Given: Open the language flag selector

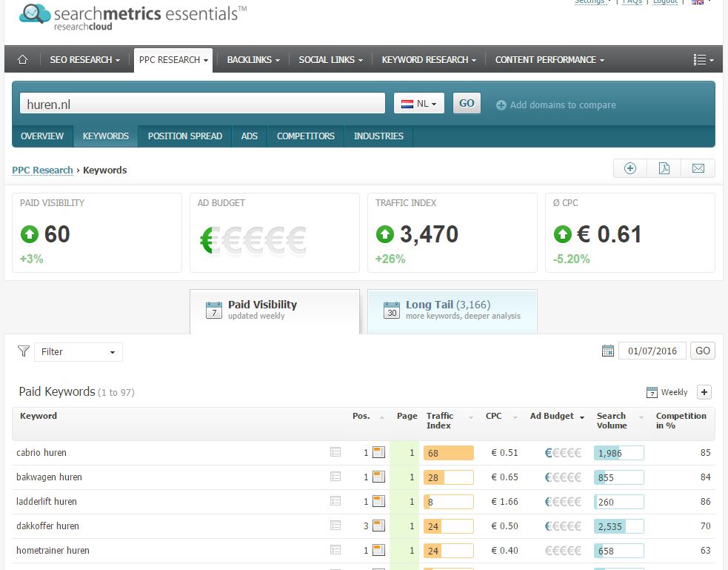Looking at the screenshot, I should click(x=701, y=2).
